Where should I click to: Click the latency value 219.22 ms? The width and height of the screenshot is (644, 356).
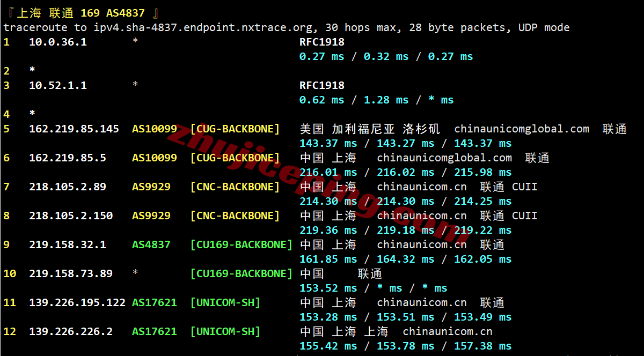(483, 230)
